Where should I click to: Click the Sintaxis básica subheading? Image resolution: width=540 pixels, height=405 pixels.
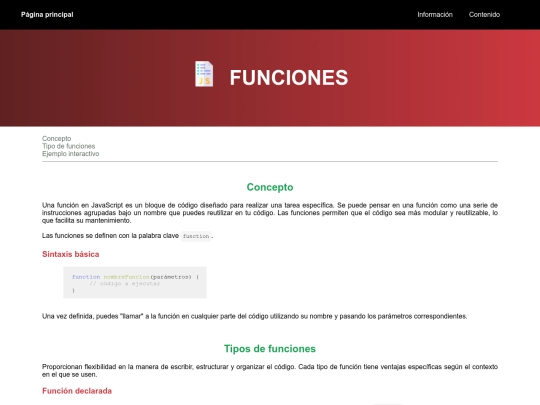(71, 254)
